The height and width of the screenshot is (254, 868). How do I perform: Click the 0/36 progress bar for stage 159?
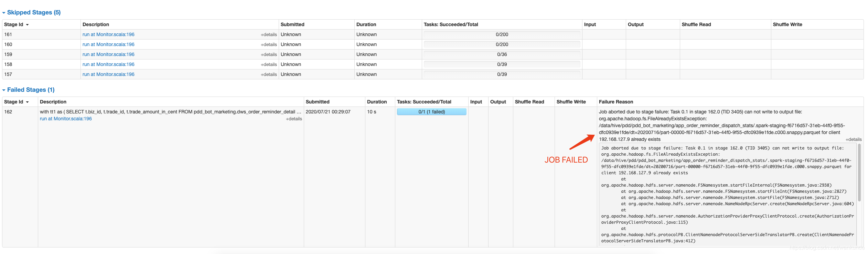(x=502, y=54)
